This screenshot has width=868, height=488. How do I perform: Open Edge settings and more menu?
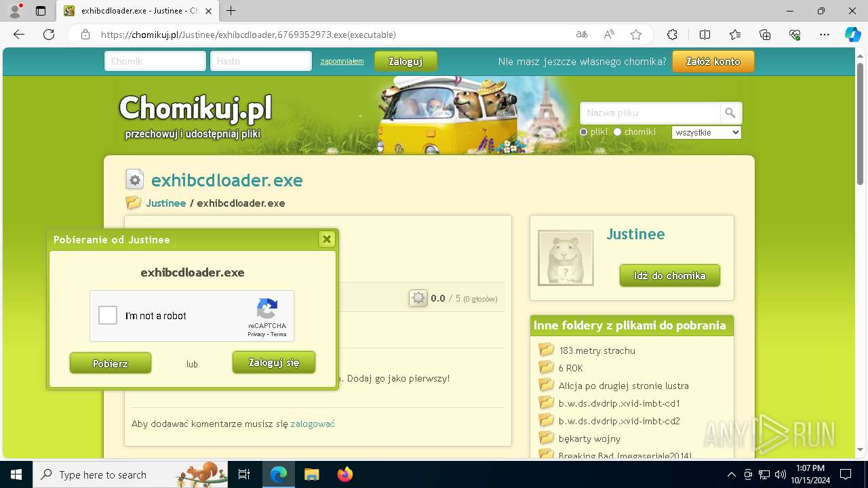(x=825, y=35)
